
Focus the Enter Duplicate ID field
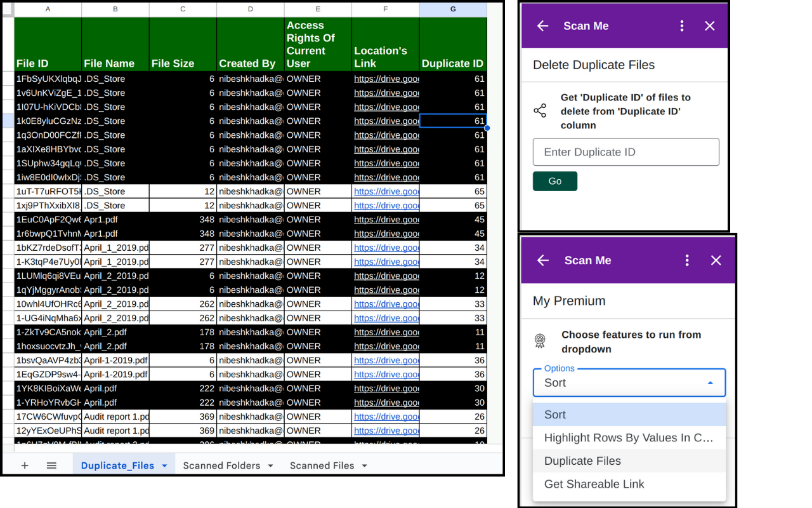(x=626, y=152)
